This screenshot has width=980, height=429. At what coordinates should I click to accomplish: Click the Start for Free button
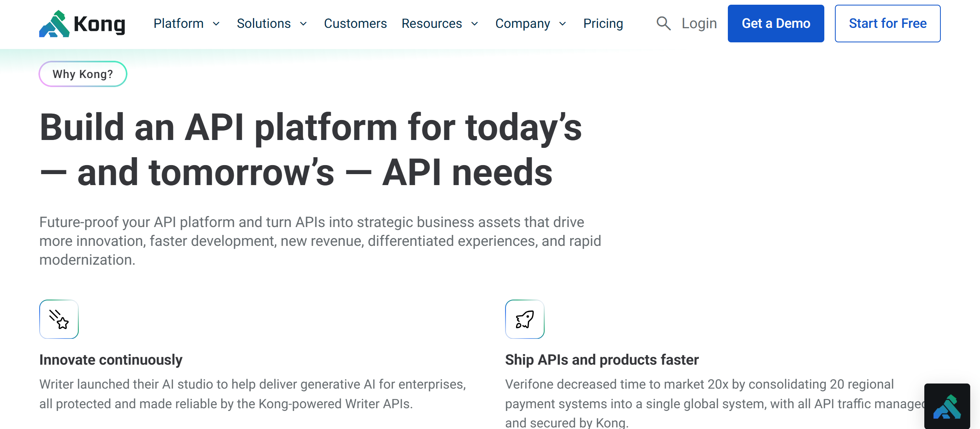coord(887,24)
